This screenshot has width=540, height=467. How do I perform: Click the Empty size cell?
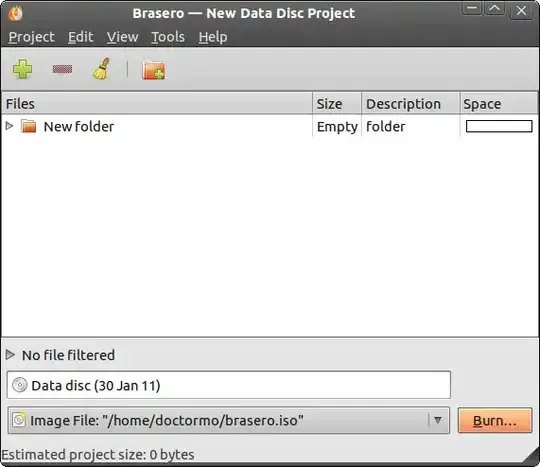click(x=337, y=127)
